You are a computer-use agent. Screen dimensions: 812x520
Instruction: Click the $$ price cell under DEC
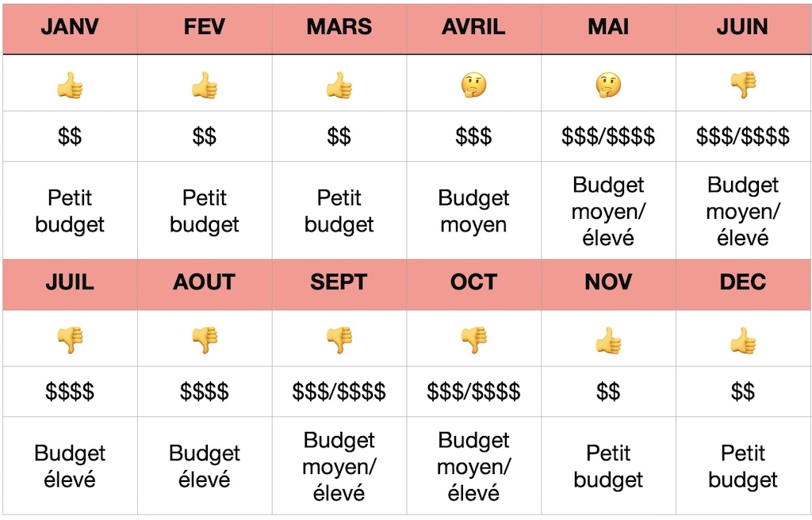743,392
